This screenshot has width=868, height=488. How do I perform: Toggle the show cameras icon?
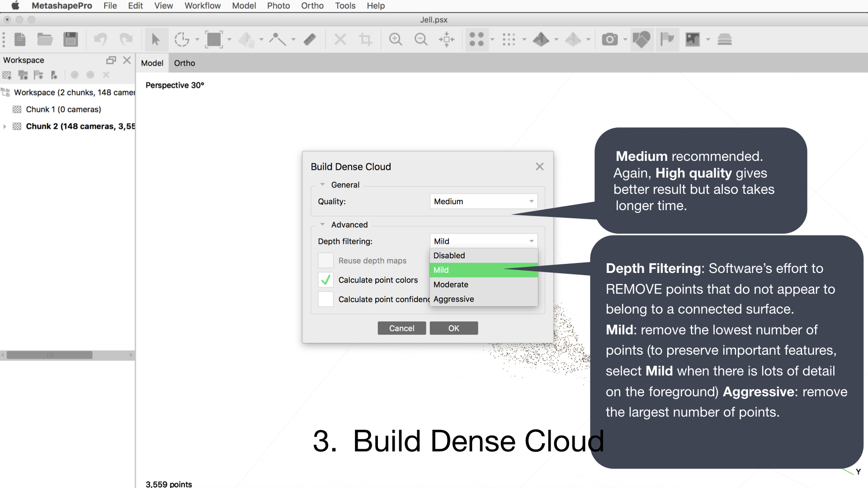(x=609, y=40)
